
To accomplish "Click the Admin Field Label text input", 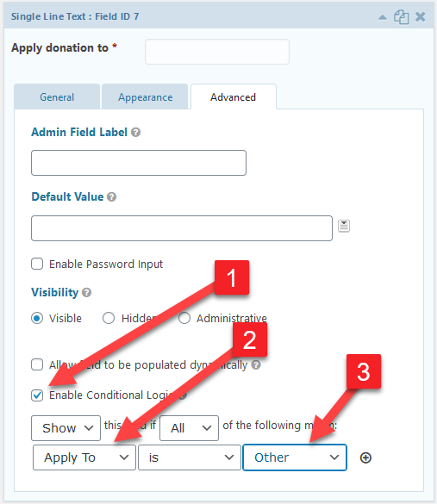I will tap(139, 163).
